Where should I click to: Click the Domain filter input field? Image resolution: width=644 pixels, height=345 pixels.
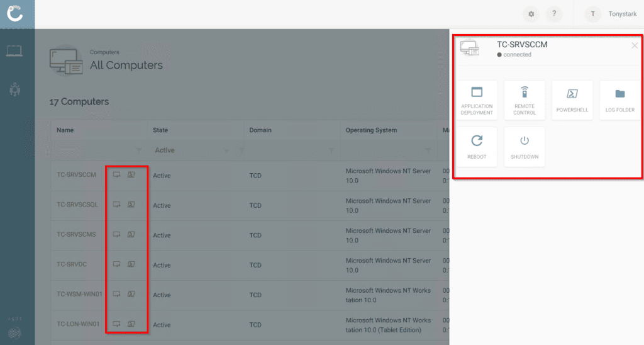(x=287, y=150)
